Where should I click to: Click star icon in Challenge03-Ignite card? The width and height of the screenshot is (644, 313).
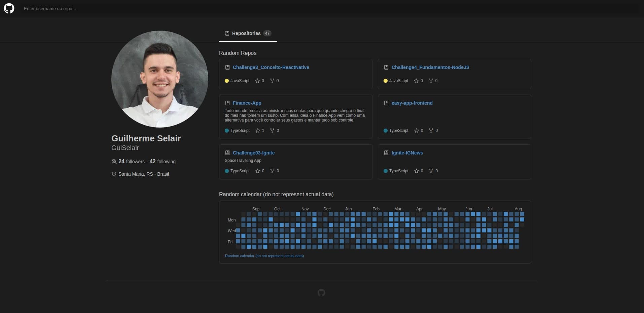[258, 171]
